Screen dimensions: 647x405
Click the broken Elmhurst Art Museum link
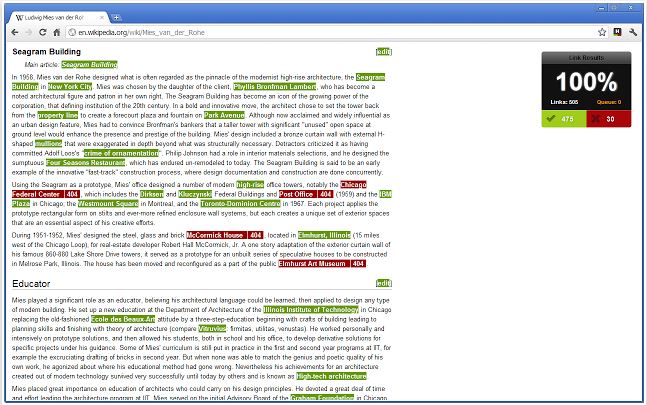[x=322, y=264]
